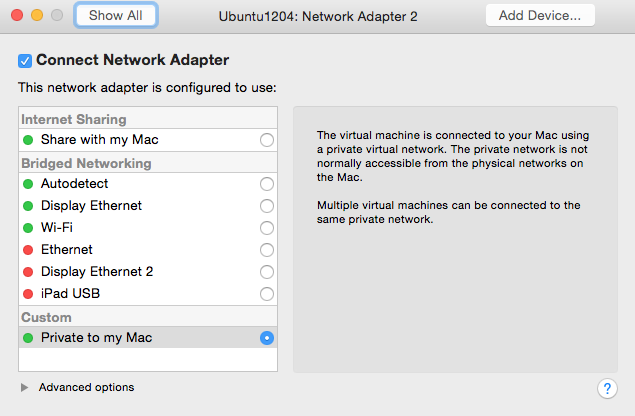Screen dimensions: 635x416
Task: Click the Private to my Mac row
Action: point(148,337)
